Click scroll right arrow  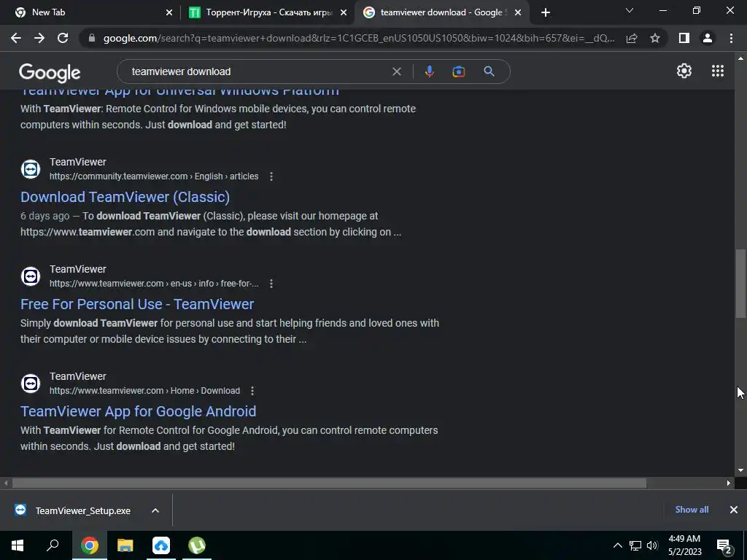(x=729, y=483)
